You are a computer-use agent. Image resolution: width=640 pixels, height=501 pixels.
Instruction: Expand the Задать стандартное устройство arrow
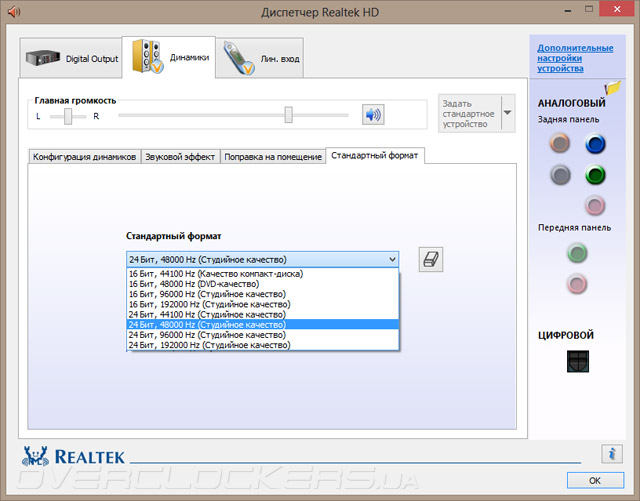tap(507, 113)
